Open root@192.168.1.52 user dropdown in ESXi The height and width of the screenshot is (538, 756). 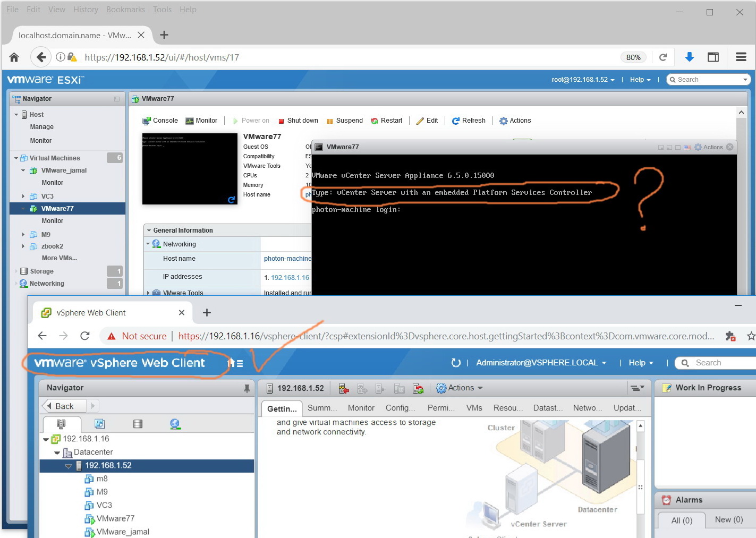[583, 80]
